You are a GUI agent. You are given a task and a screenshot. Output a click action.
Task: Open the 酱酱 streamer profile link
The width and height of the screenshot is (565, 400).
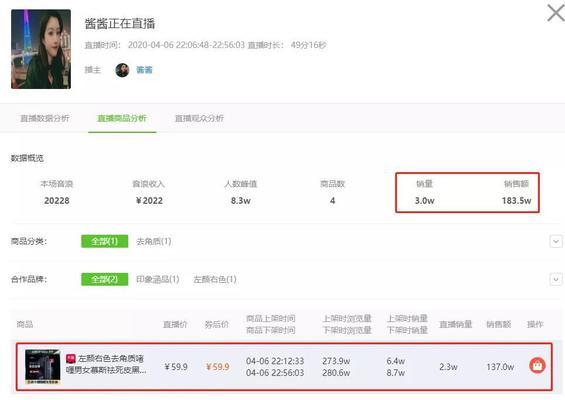pyautogui.click(x=144, y=70)
